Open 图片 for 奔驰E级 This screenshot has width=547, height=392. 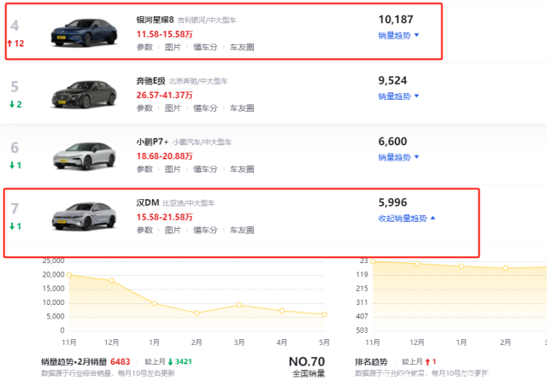173,108
